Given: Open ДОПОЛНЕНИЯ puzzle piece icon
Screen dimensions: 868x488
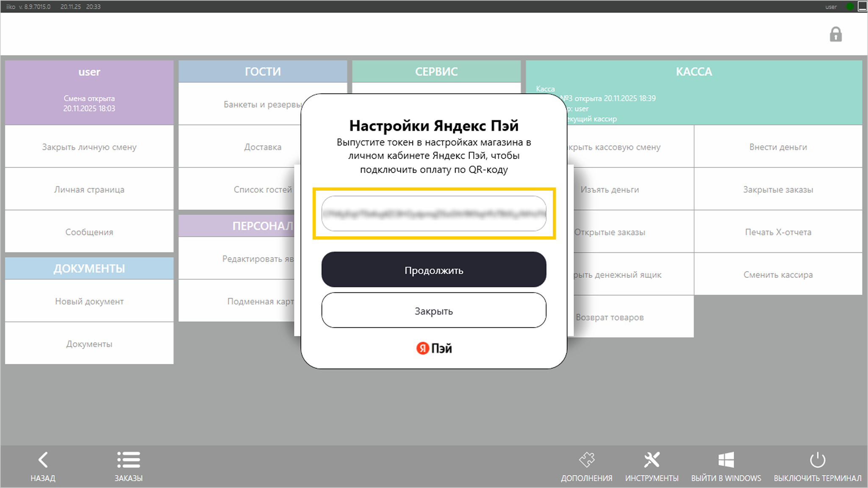Looking at the screenshot, I should tap(587, 460).
